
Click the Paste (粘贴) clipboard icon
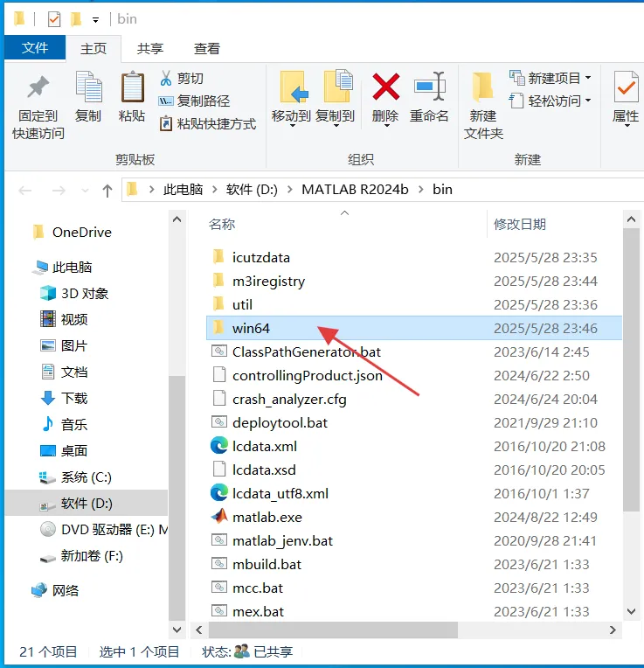pos(132,87)
